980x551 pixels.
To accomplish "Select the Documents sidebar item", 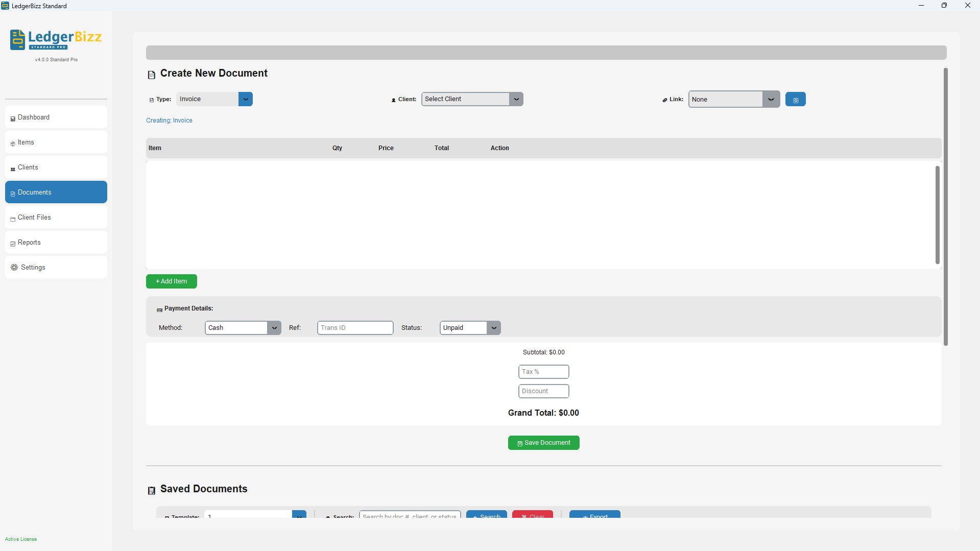I will (x=56, y=193).
